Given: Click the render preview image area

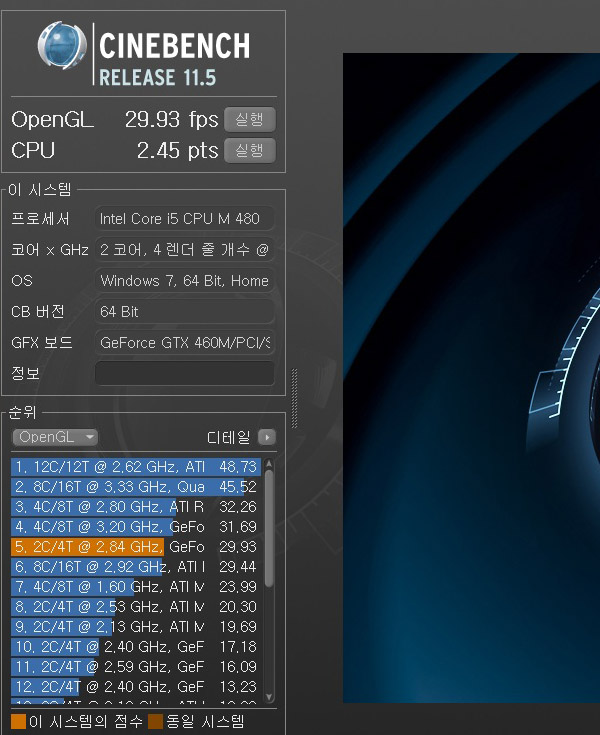Looking at the screenshot, I should [472, 378].
